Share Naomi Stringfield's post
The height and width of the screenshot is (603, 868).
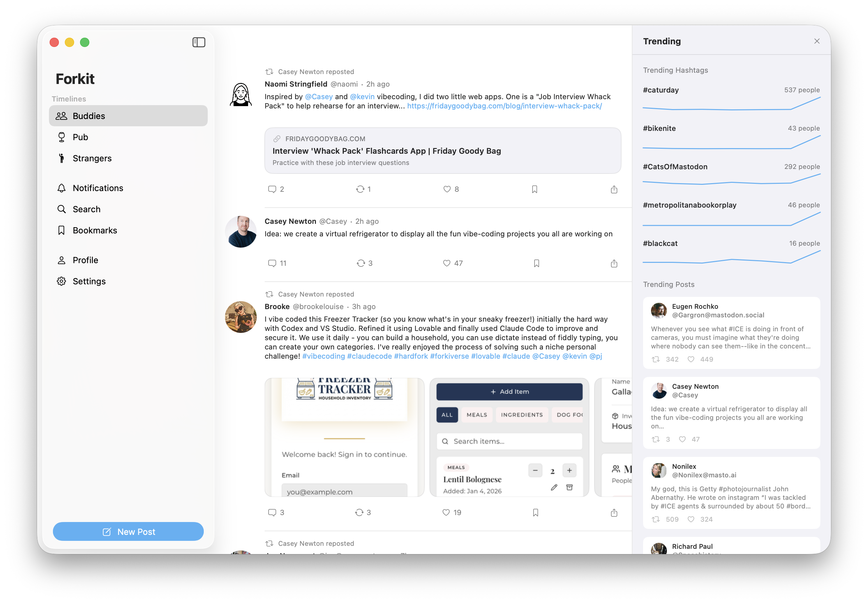(614, 189)
